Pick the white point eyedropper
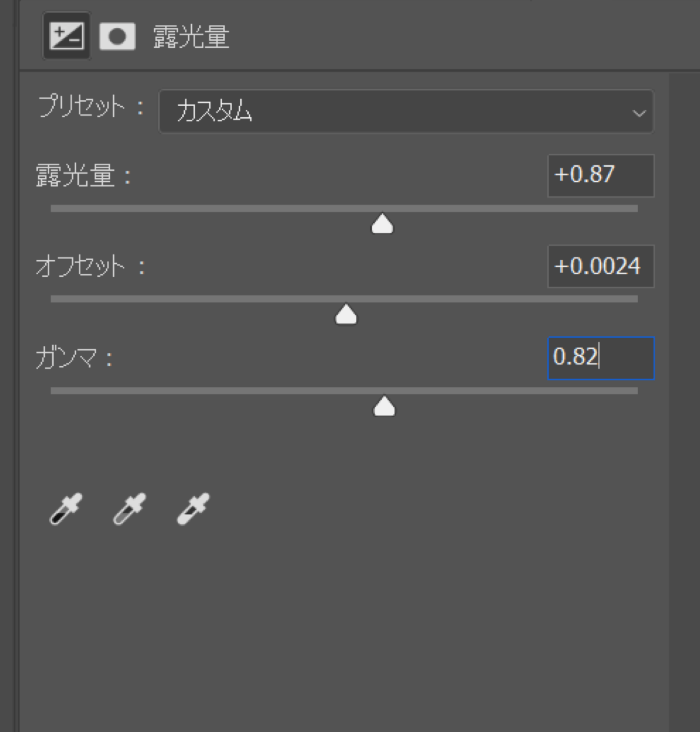This screenshot has width=700, height=732. pos(193,509)
